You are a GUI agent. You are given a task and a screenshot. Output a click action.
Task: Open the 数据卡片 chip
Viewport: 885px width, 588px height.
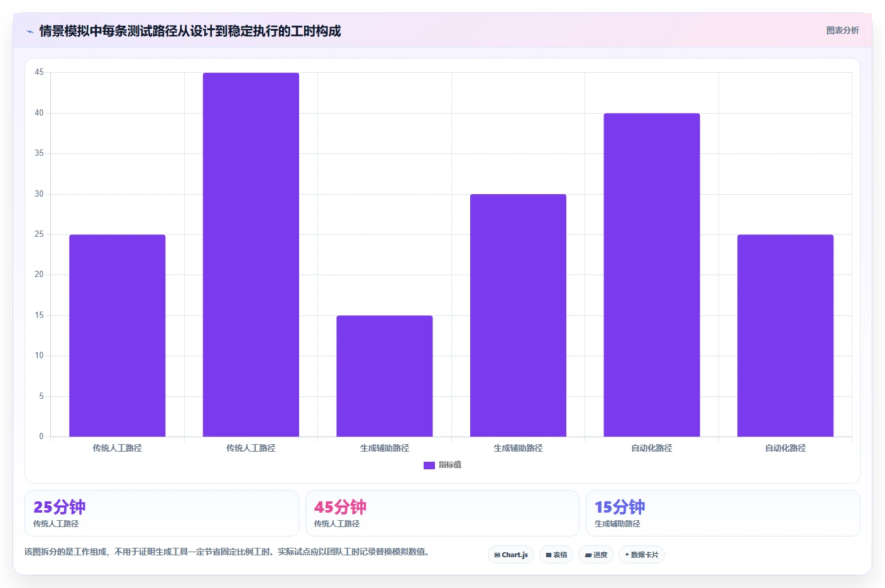[642, 555]
